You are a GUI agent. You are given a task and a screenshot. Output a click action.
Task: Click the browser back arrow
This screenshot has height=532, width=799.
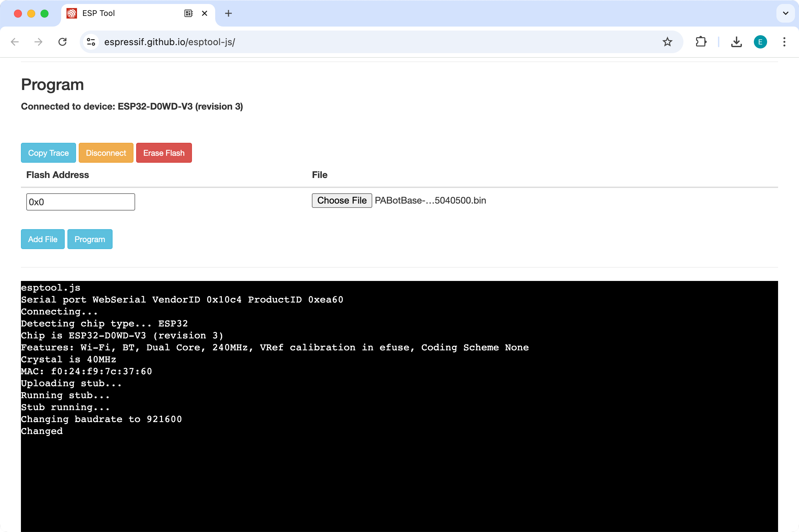click(15, 42)
